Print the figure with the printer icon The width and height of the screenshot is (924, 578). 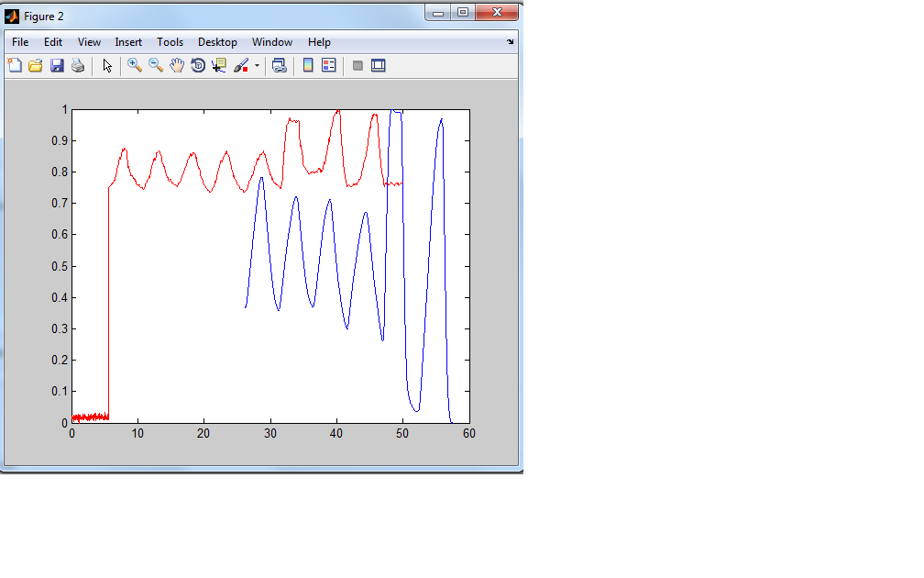click(78, 65)
